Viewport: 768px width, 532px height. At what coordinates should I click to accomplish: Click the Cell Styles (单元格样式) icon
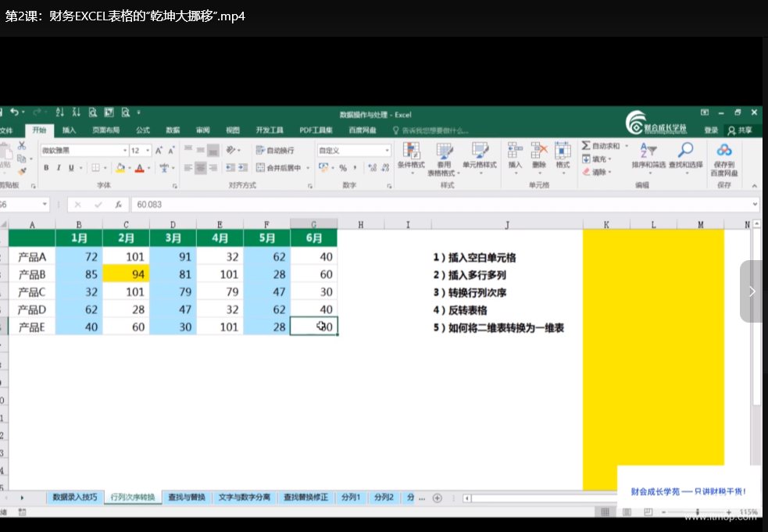click(x=480, y=151)
